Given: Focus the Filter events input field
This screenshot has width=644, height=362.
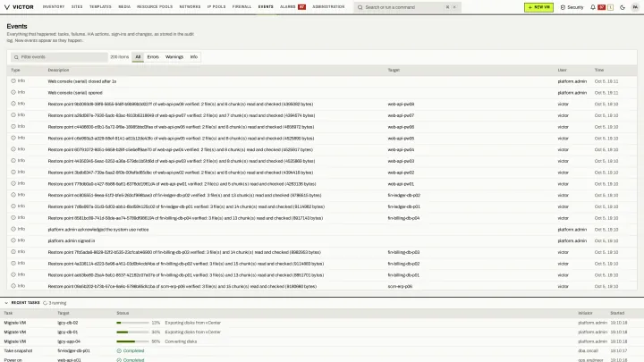Looking at the screenshot, I should pyautogui.click(x=59, y=57).
